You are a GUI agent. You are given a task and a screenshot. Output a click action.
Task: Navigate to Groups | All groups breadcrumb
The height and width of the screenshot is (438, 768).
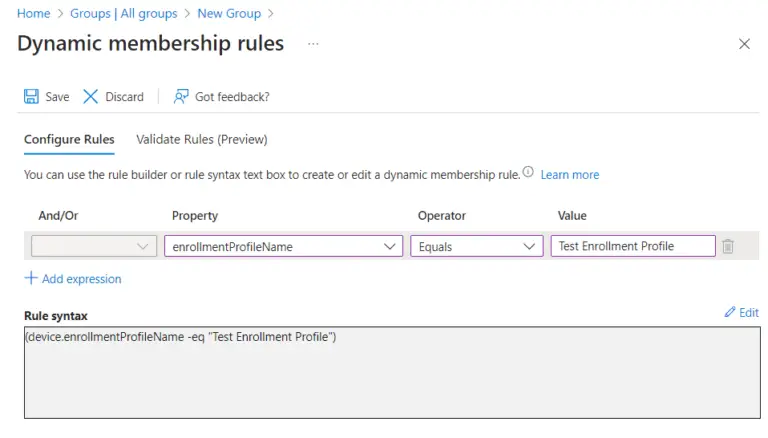click(x=124, y=13)
